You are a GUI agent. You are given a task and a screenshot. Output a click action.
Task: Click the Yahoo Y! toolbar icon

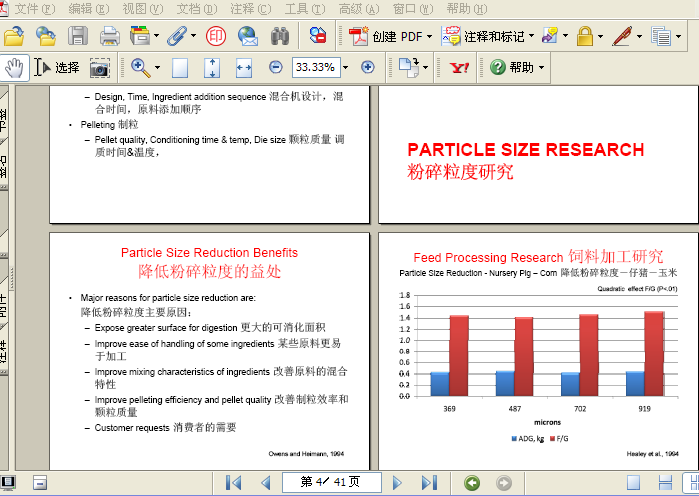(460, 68)
